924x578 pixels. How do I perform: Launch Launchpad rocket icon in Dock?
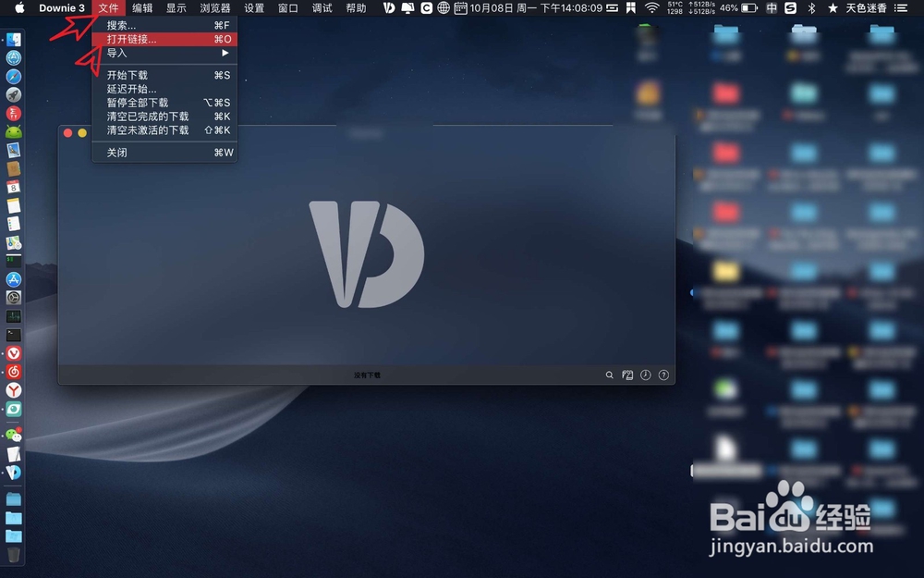[14, 94]
